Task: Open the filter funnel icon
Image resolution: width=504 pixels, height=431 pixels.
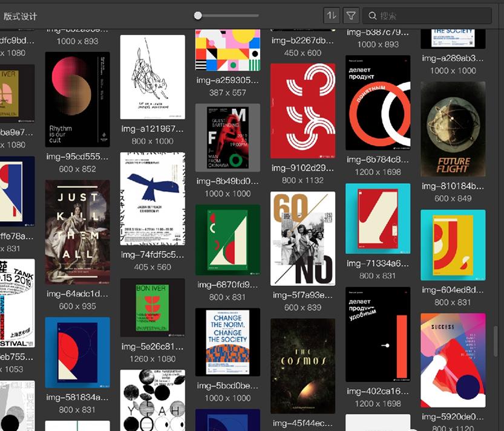Action: point(350,15)
